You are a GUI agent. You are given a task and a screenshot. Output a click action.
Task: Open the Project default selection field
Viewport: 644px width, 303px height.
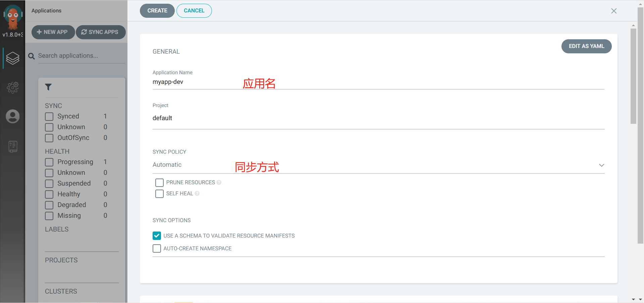point(378,118)
